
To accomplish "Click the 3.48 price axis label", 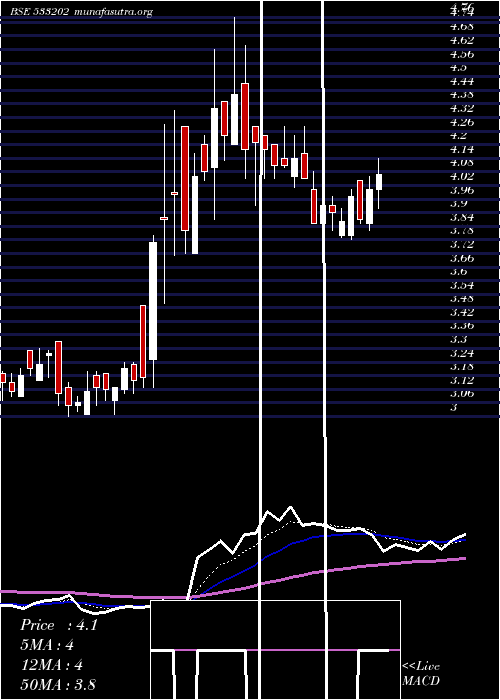I will tap(462, 298).
